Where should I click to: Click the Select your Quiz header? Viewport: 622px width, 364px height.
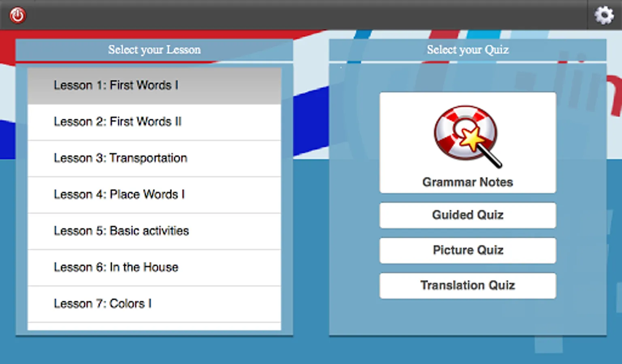[468, 50]
